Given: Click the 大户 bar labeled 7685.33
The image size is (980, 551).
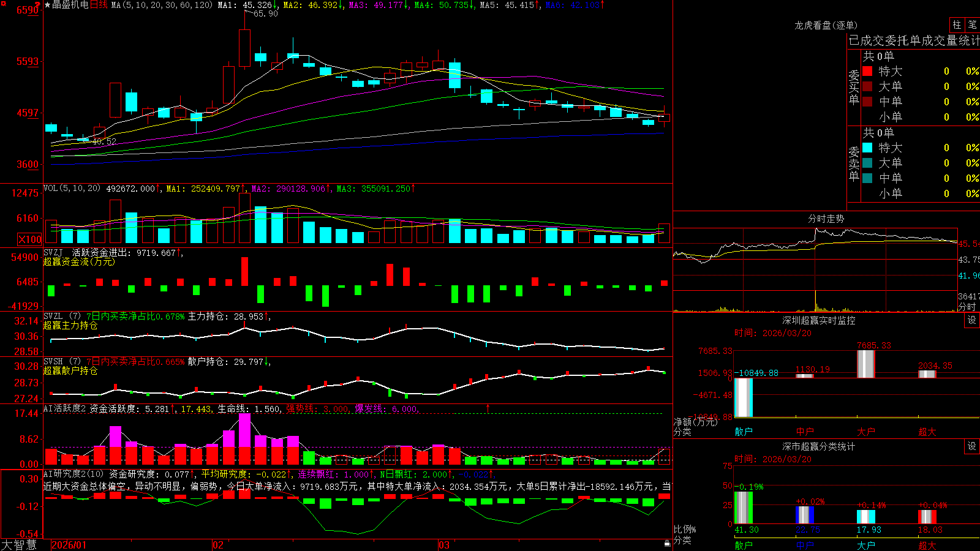Looking at the screenshot, I should click(865, 364).
